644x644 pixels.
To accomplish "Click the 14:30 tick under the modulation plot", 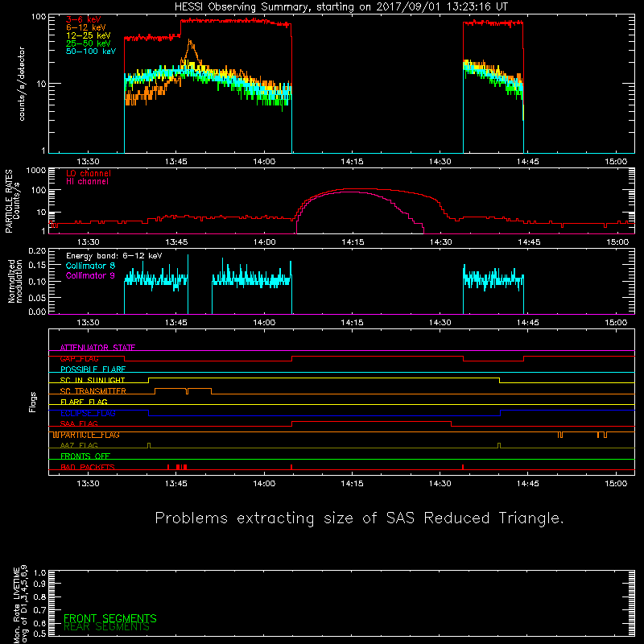I will click(440, 323).
